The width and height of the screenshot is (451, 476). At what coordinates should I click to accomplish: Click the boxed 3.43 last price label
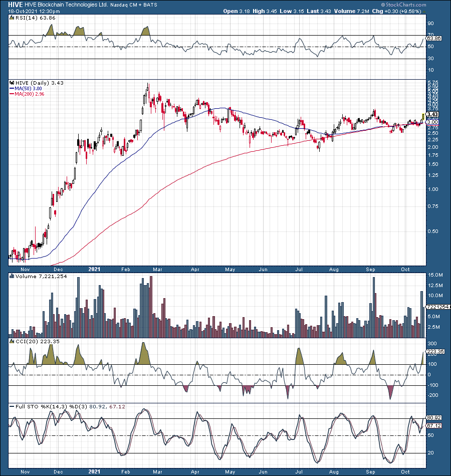tap(432, 114)
